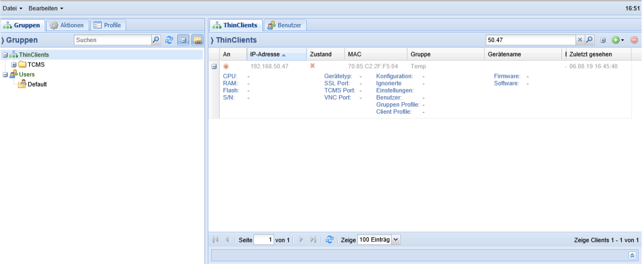Open the 100 Einträge page size dropdown
This screenshot has width=644, height=264.
point(395,240)
